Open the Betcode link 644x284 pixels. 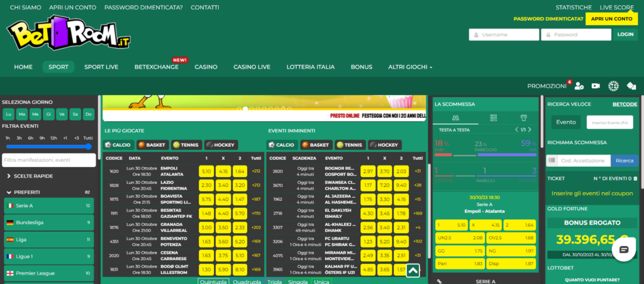(x=625, y=105)
